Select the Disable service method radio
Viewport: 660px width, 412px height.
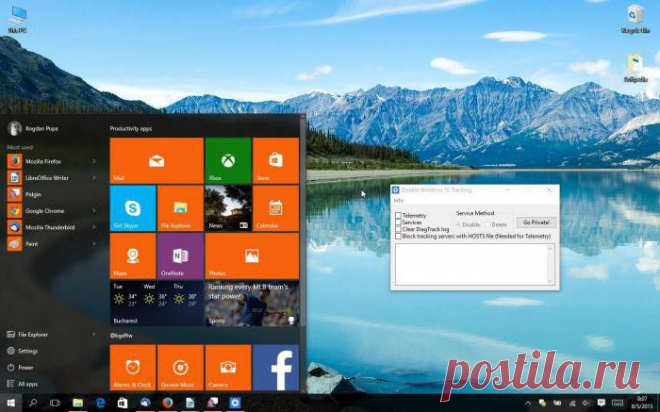tap(459, 224)
